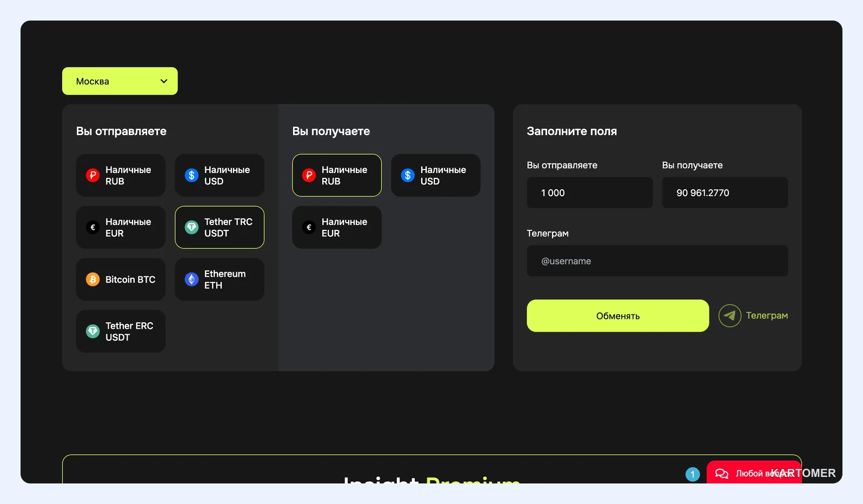Select Наличные EUR in the receive list
This screenshot has height=504, width=863.
(x=337, y=228)
